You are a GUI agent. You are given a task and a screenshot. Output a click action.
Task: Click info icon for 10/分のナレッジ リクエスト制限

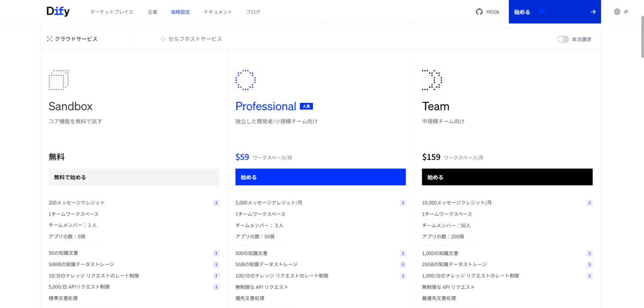point(216,276)
